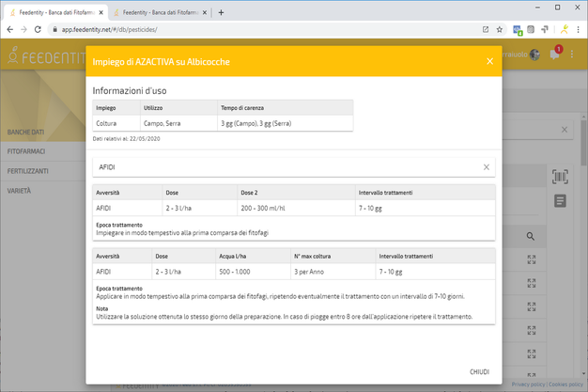Click the CHIUDI button
This screenshot has height=392, width=588.
(x=479, y=371)
